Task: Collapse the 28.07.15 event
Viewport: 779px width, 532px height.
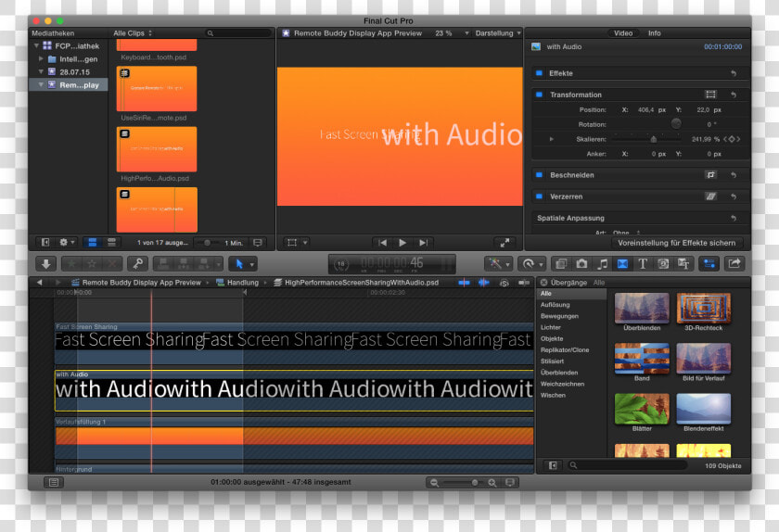Action: tap(41, 71)
